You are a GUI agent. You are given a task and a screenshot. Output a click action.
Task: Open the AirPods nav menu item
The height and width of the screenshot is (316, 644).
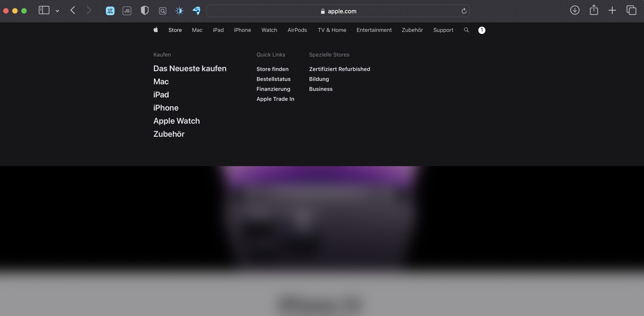(297, 30)
